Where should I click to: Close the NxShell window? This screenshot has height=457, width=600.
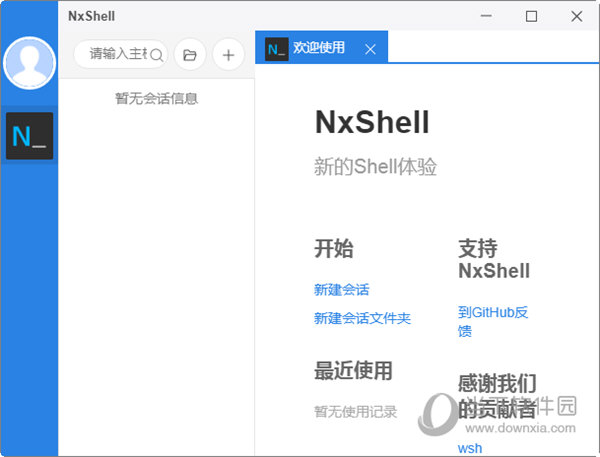[x=576, y=16]
